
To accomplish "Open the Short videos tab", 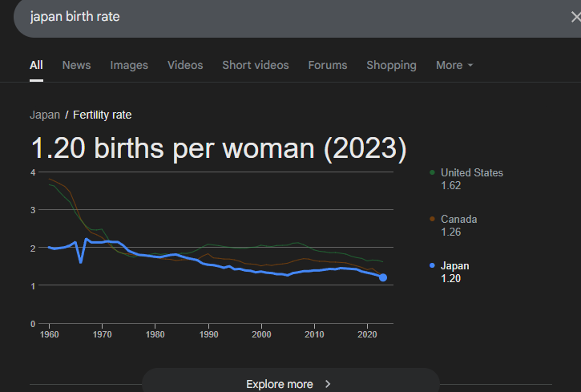I will pyautogui.click(x=256, y=65).
